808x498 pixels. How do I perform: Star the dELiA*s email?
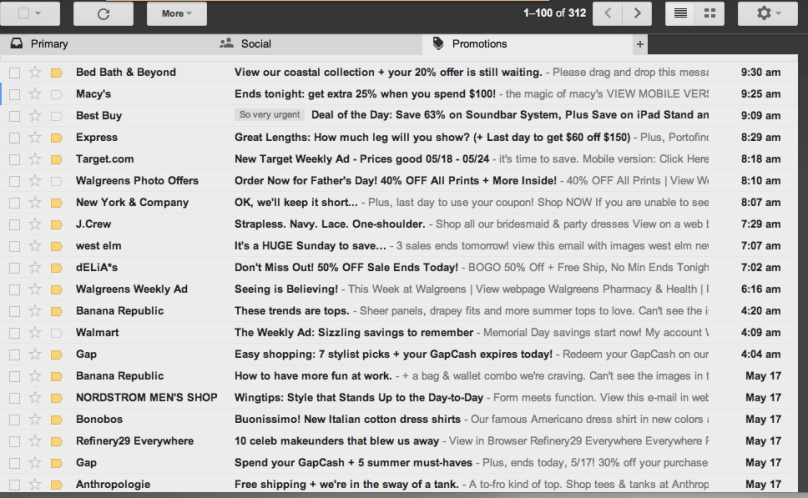pos(35,268)
